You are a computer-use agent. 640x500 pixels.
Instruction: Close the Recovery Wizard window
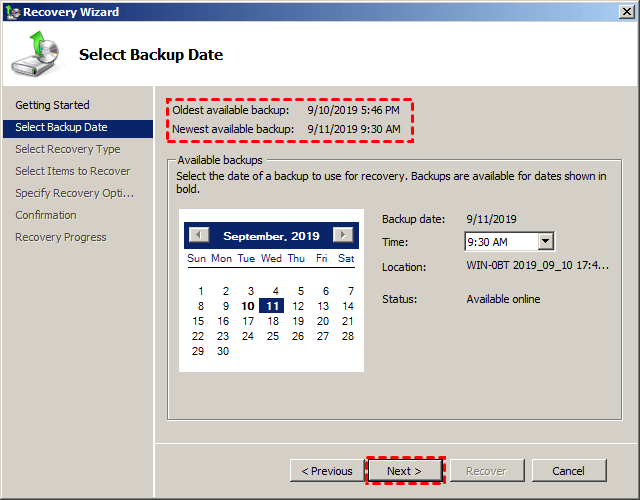click(626, 12)
